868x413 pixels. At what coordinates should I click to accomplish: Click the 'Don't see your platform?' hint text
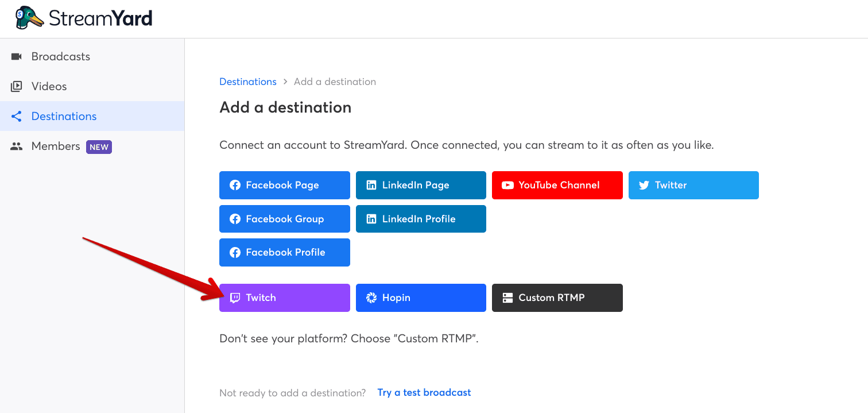pyautogui.click(x=349, y=338)
